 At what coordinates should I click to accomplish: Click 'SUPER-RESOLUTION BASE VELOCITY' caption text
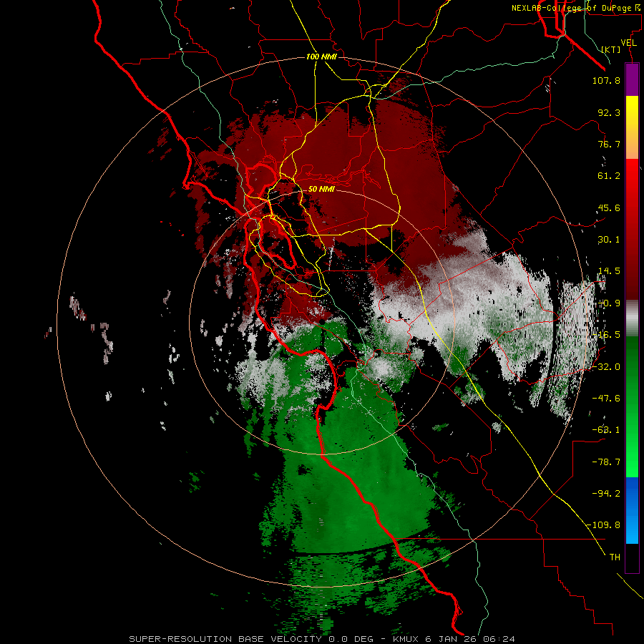(x=227, y=639)
